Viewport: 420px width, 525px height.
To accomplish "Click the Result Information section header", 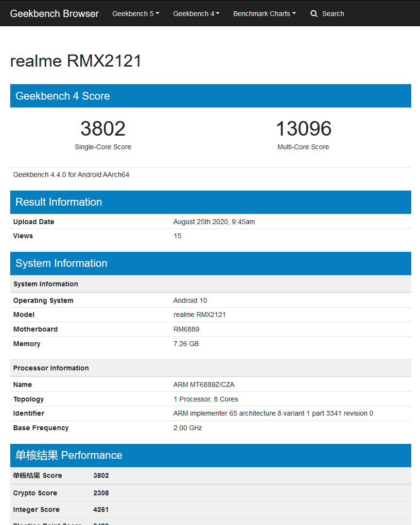I will click(x=210, y=202).
